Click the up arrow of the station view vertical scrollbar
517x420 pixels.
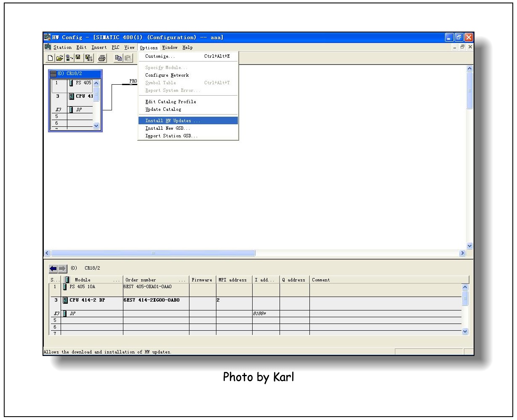pyautogui.click(x=470, y=68)
